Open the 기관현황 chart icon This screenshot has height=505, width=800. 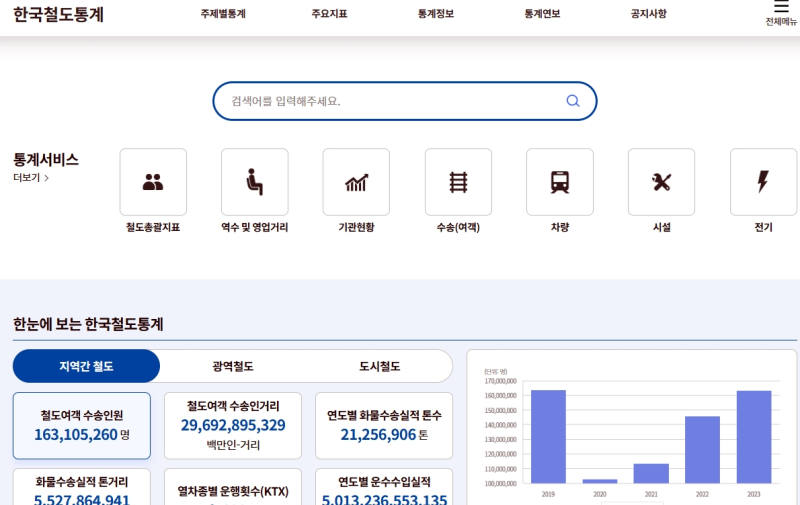coord(356,182)
